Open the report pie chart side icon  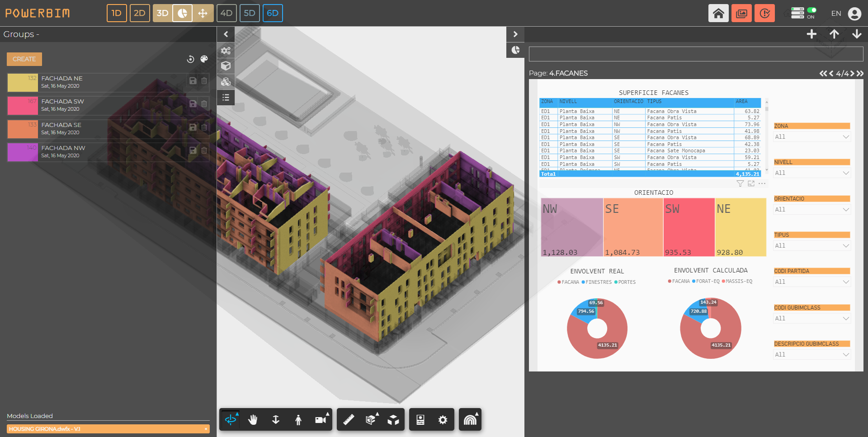click(x=515, y=50)
